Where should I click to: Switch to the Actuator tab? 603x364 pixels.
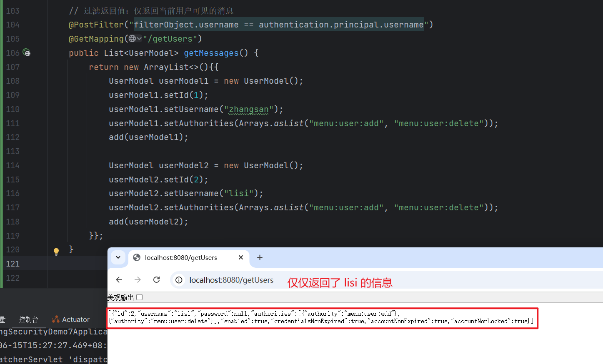(x=71, y=319)
